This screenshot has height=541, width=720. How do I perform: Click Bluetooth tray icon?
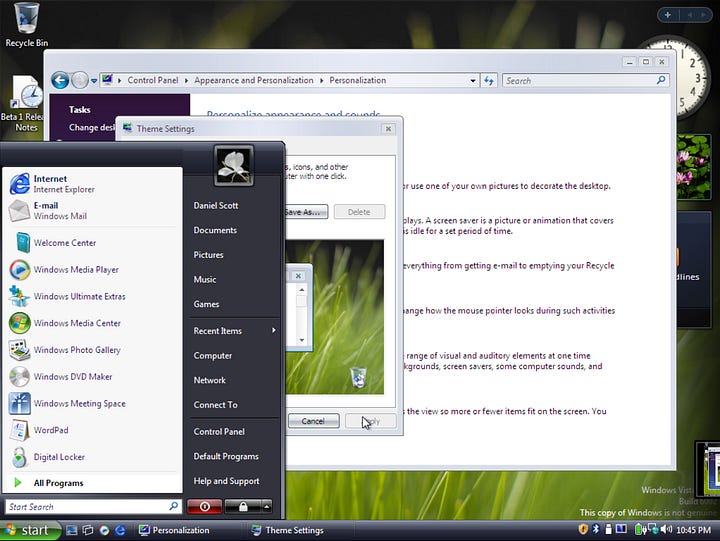click(596, 530)
